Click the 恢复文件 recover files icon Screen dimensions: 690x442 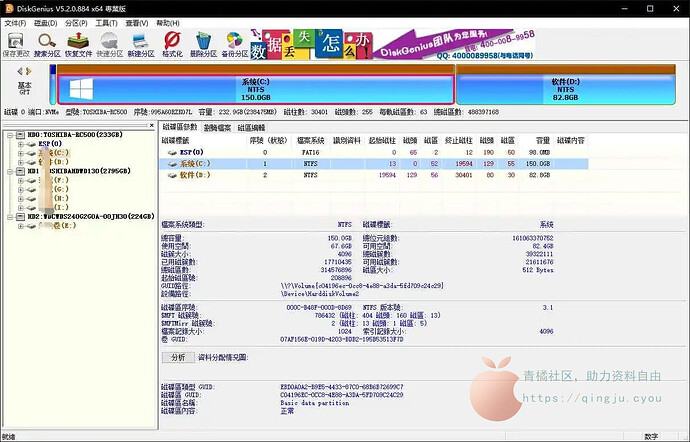tap(79, 42)
